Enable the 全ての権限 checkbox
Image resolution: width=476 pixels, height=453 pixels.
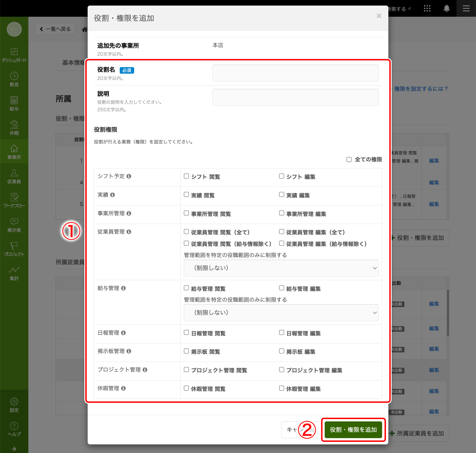pos(349,160)
